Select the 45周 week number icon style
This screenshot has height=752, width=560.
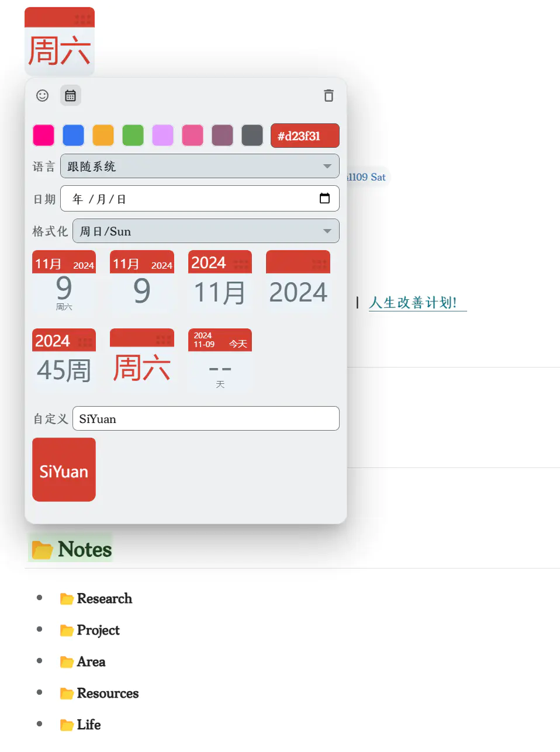pos(64,359)
